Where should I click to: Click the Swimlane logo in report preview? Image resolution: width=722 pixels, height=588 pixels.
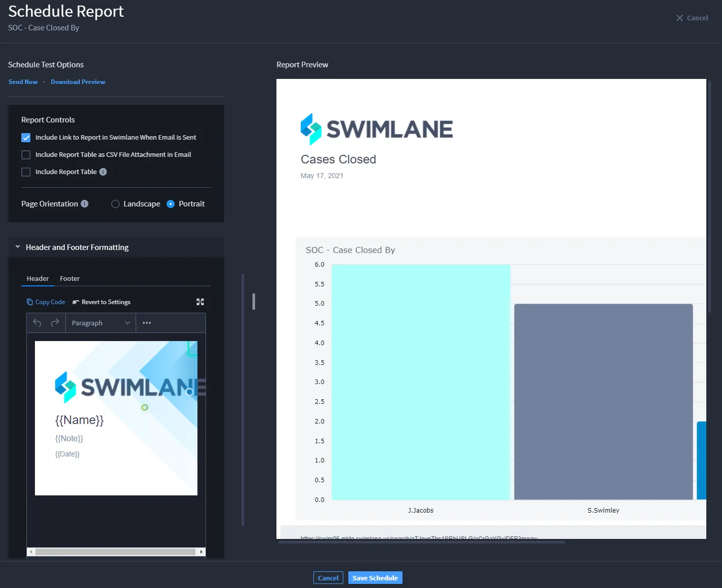click(x=377, y=130)
